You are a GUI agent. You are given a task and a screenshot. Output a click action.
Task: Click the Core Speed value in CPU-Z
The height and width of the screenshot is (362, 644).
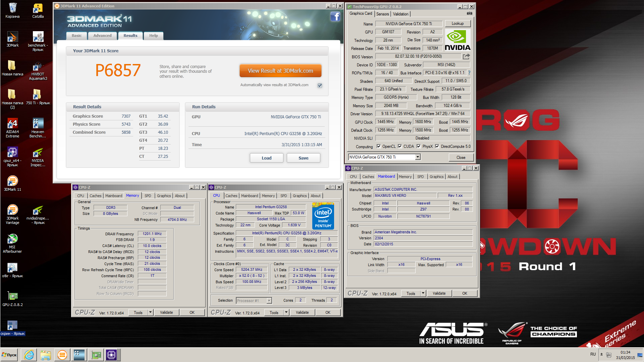(x=252, y=269)
